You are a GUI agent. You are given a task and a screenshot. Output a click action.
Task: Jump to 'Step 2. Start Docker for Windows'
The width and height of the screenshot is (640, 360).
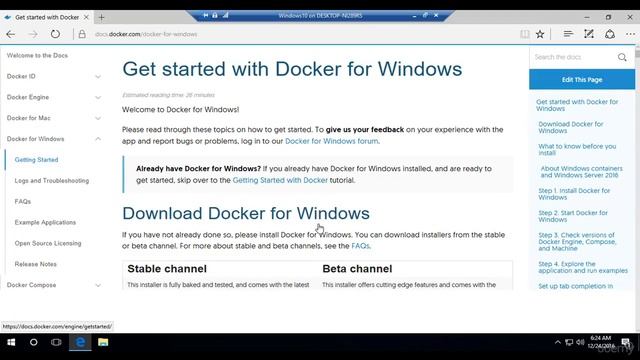(x=573, y=216)
